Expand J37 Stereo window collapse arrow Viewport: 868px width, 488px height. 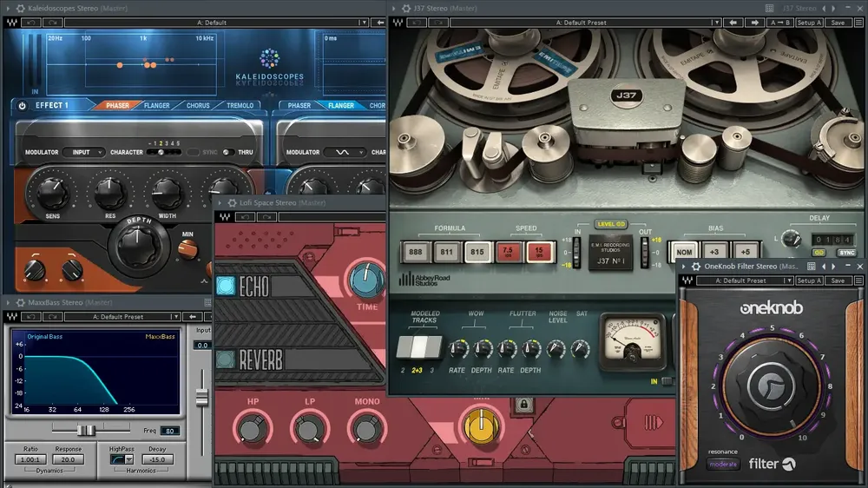tap(393, 9)
